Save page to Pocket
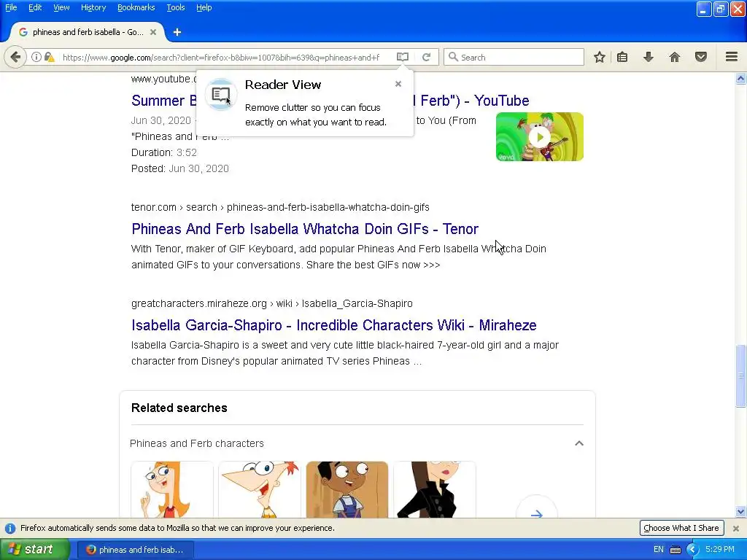747x560 pixels. (x=701, y=57)
